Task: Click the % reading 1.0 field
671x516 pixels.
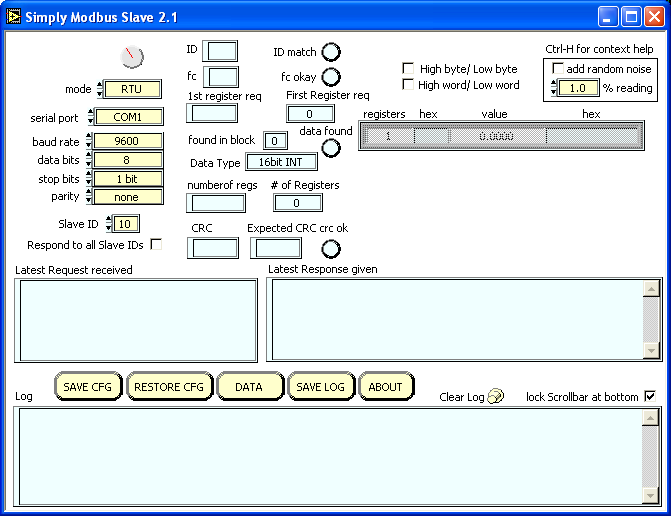Action: [579, 88]
